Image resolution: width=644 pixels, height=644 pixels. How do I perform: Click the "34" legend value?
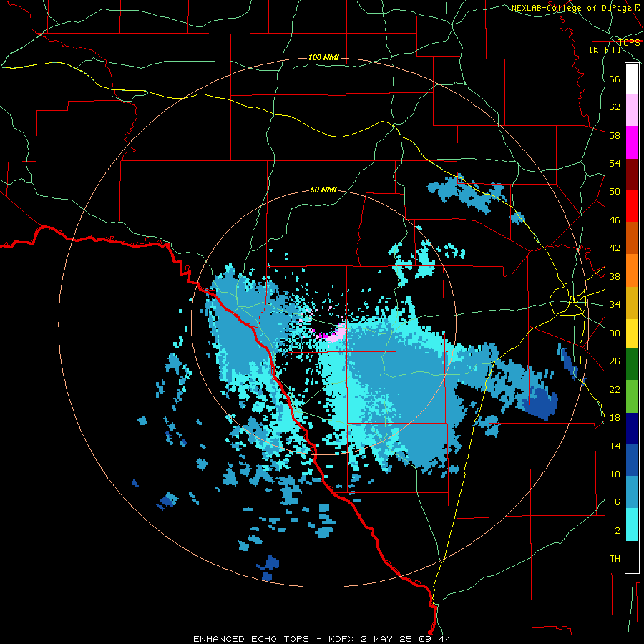(615, 305)
